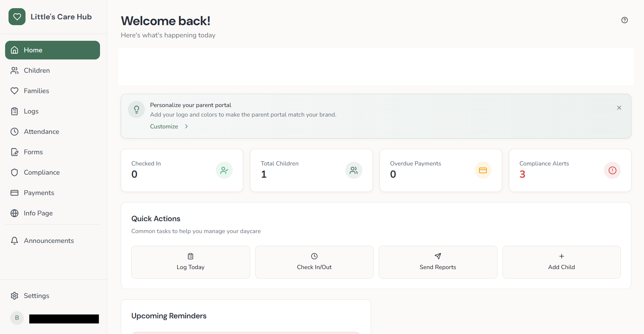This screenshot has width=644, height=334.
Task: Click the Info Page globe icon
Action: [14, 213]
